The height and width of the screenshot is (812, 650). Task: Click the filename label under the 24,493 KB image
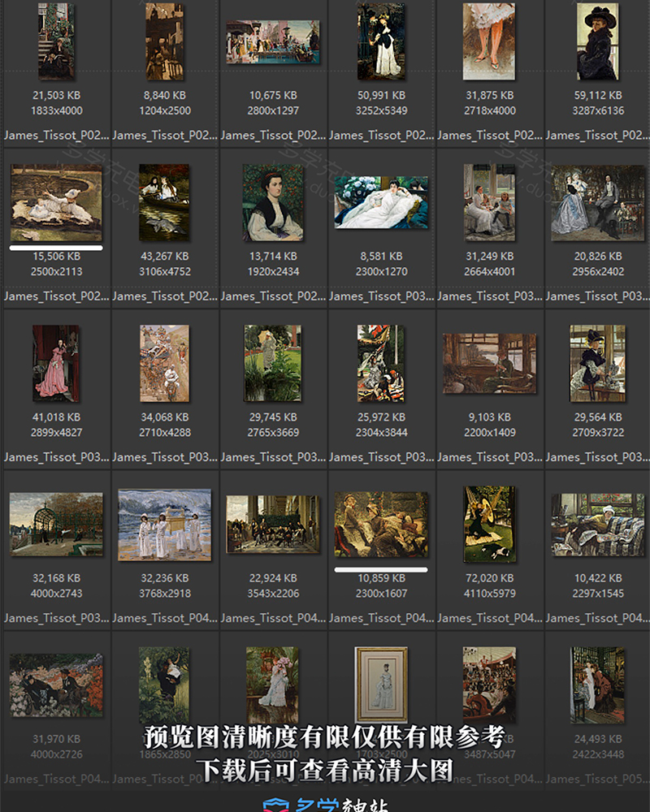pyautogui.click(x=599, y=778)
